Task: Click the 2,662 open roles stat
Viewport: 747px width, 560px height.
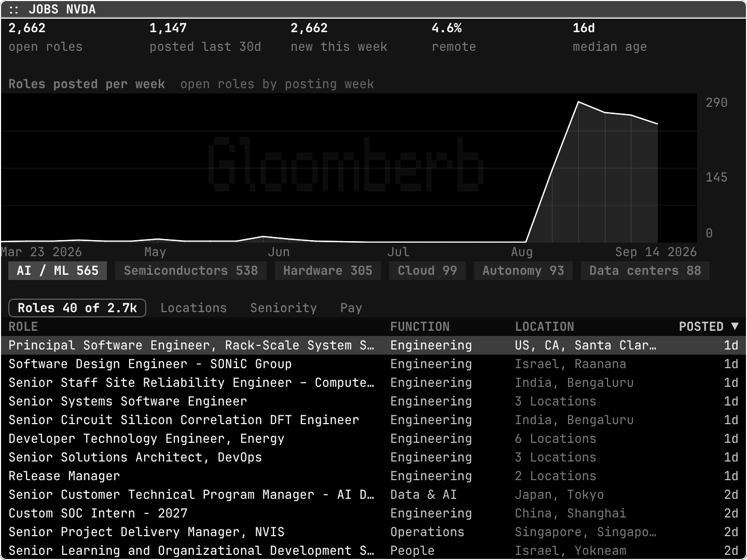Action: click(x=46, y=37)
